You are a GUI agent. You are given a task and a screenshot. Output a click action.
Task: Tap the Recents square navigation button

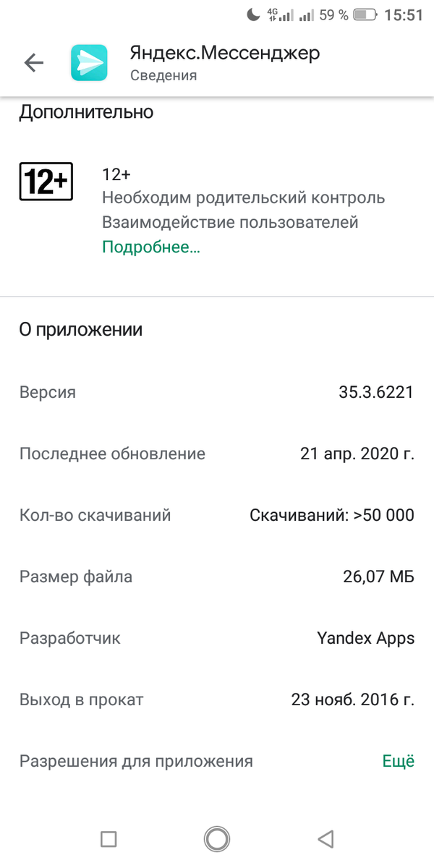tap(109, 838)
